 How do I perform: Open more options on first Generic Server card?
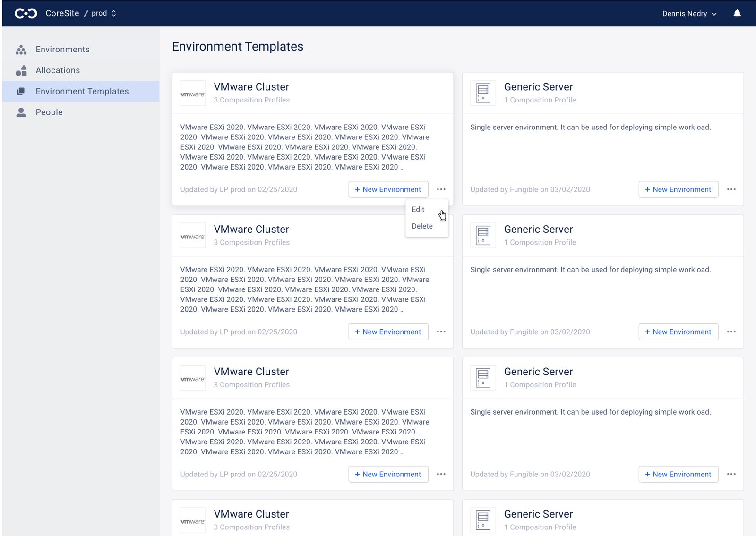[x=731, y=189]
